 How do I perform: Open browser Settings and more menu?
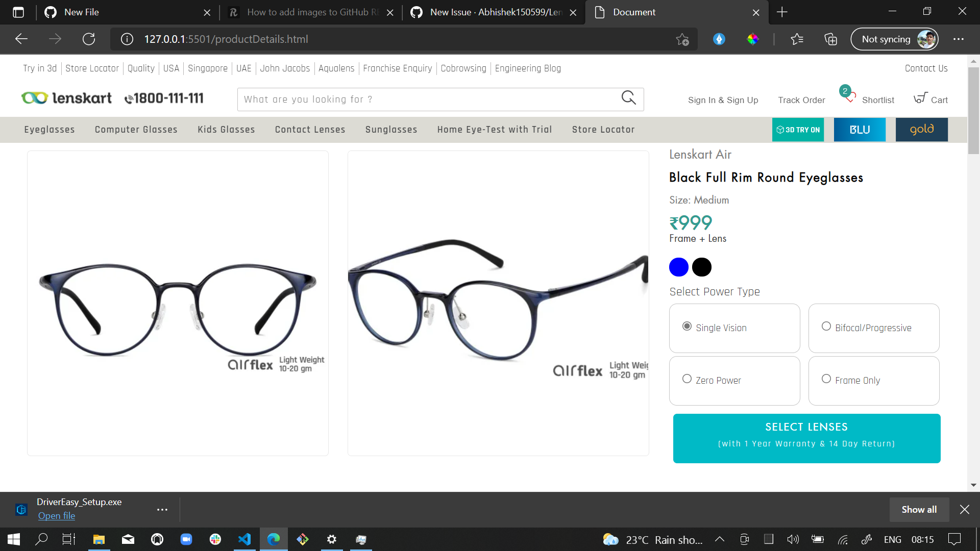point(959,39)
